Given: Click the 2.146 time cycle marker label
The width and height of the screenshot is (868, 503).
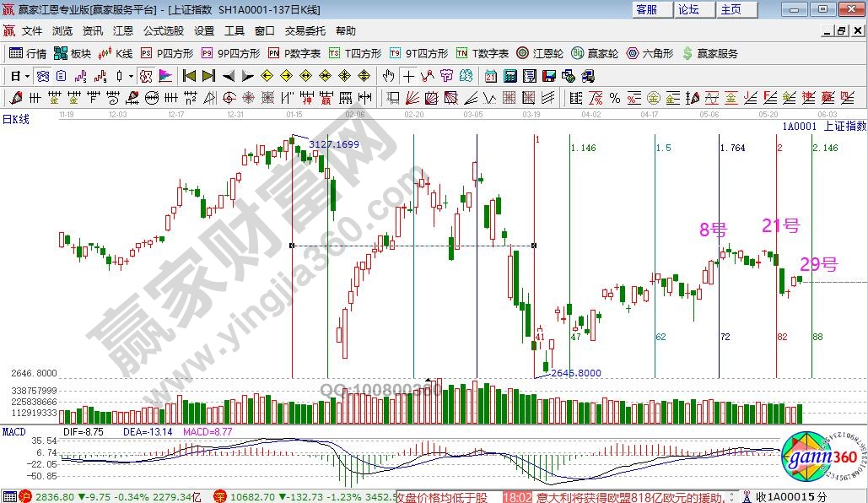Looking at the screenshot, I should coord(825,148).
